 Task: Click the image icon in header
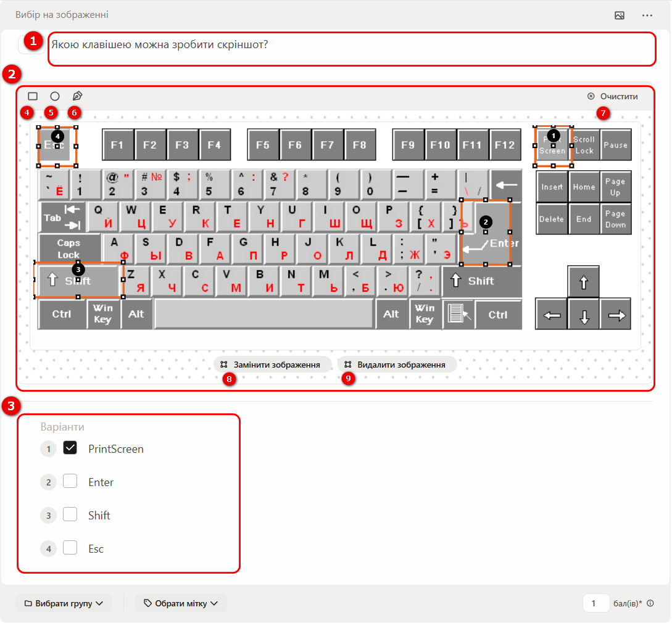620,15
